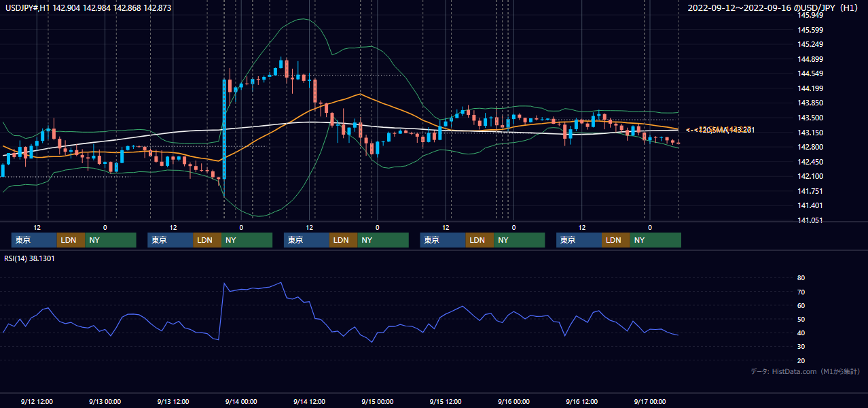
Task: Click the RSI scale value 80
Action: coord(801,278)
